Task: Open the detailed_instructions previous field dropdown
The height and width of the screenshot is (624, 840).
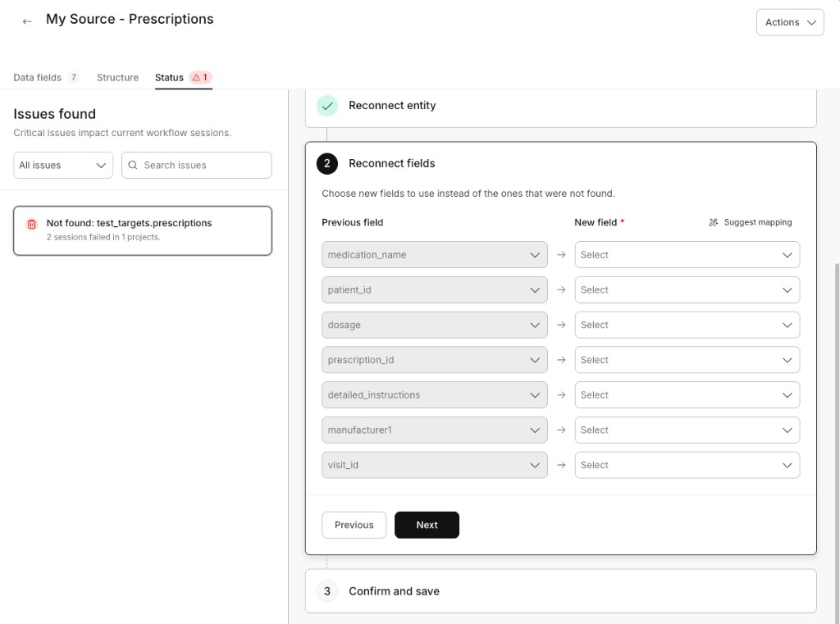Action: pos(435,395)
